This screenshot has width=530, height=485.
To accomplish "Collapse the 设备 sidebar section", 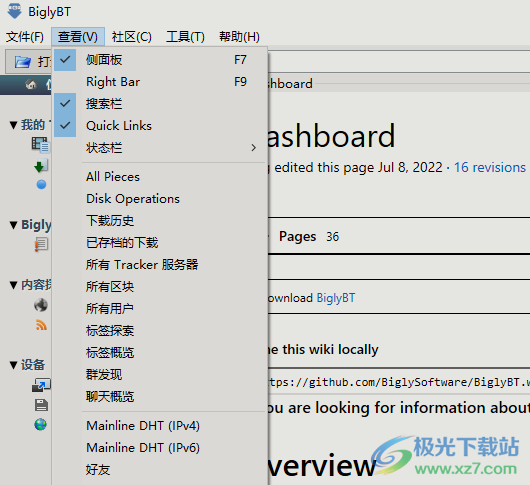I will (13, 365).
